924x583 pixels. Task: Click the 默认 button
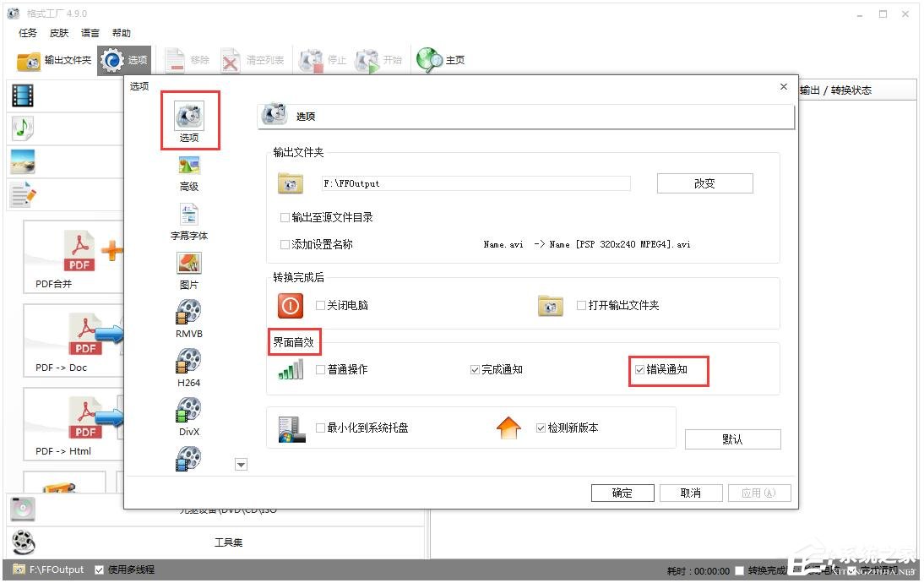[x=732, y=439]
